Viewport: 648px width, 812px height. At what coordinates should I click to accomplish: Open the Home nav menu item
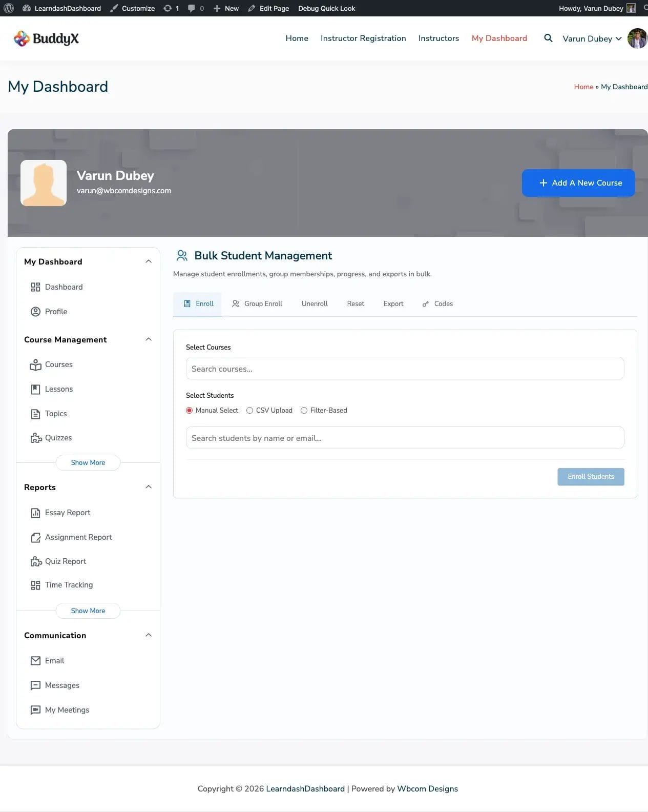tap(297, 38)
